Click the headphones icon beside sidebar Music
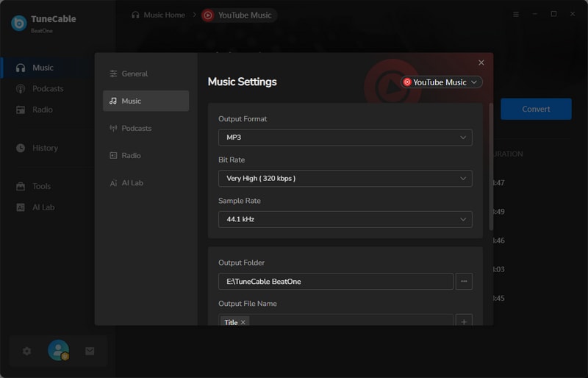 point(21,68)
